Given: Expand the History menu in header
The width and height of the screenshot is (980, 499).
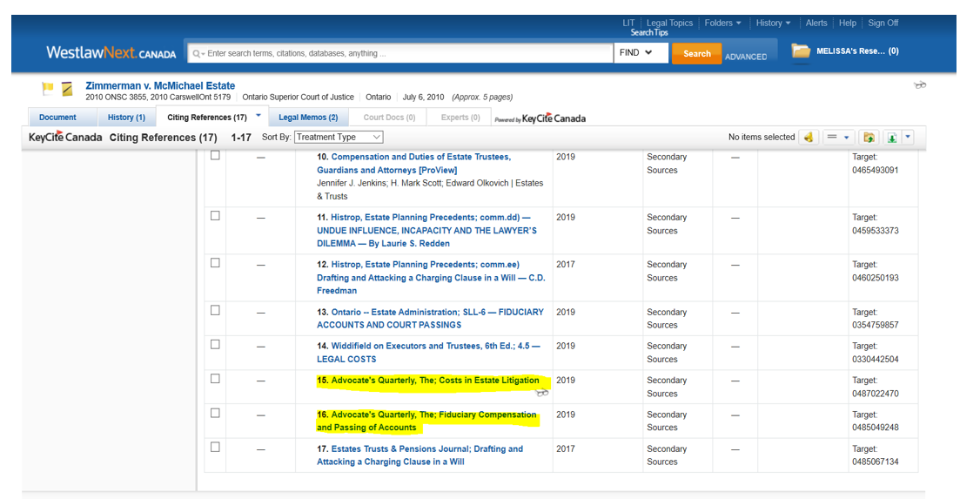Looking at the screenshot, I should pyautogui.click(x=773, y=24).
